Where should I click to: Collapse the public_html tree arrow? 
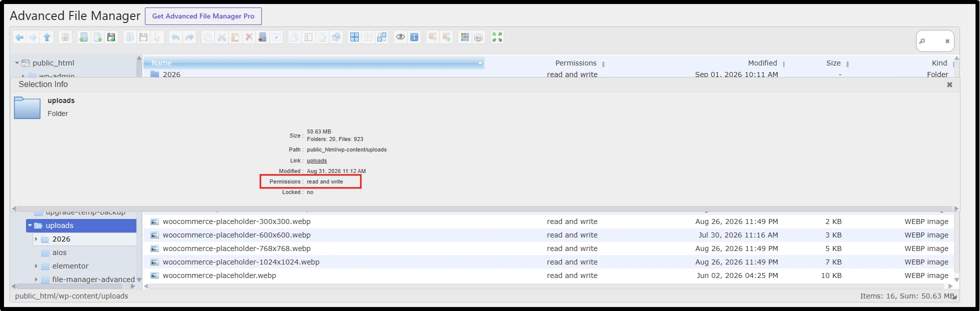coord(17,63)
